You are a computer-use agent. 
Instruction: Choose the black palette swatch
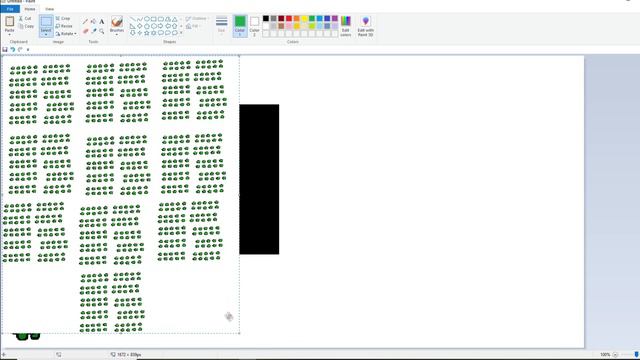point(266,18)
